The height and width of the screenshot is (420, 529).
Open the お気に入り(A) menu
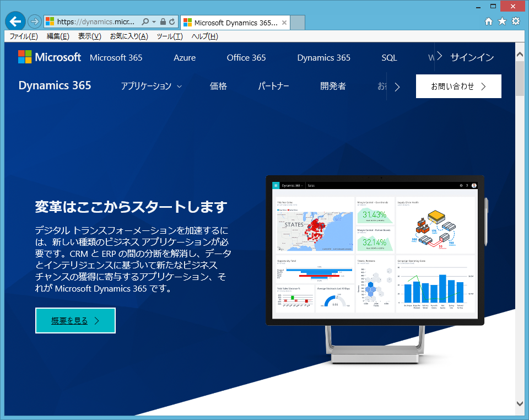(129, 36)
